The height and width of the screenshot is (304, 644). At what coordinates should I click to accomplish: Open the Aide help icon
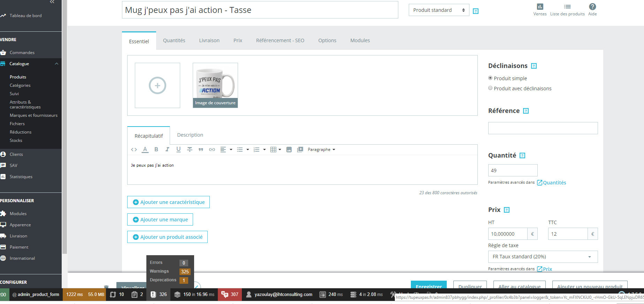(592, 10)
